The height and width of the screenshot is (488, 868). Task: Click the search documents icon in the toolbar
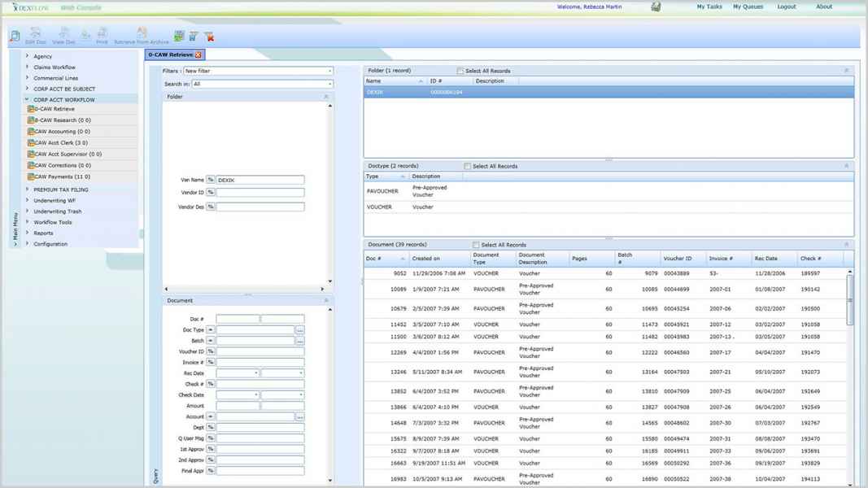click(x=15, y=36)
